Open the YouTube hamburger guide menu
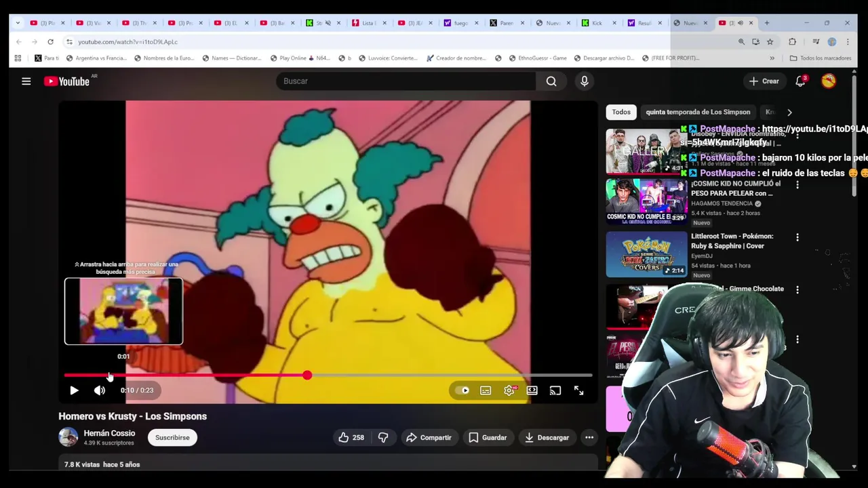The width and height of the screenshot is (868, 488). pos(26,81)
